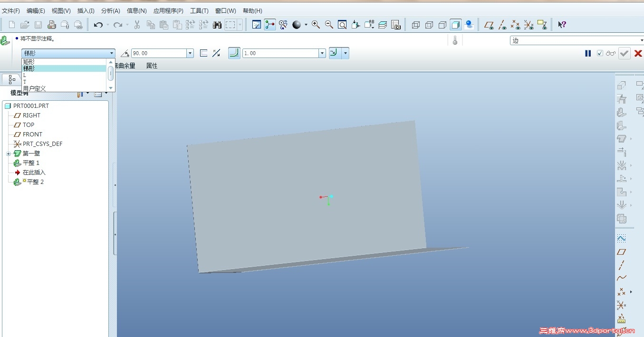Viewport: 644px width, 337px height.
Task: Toggle enhanced realism display
Action: tap(469, 25)
